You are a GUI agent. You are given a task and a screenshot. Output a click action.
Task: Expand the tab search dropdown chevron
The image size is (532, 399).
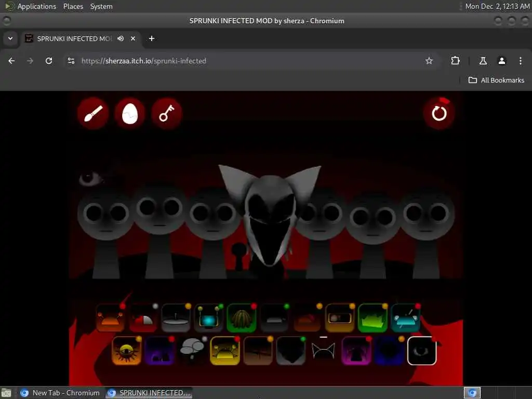tap(10, 38)
